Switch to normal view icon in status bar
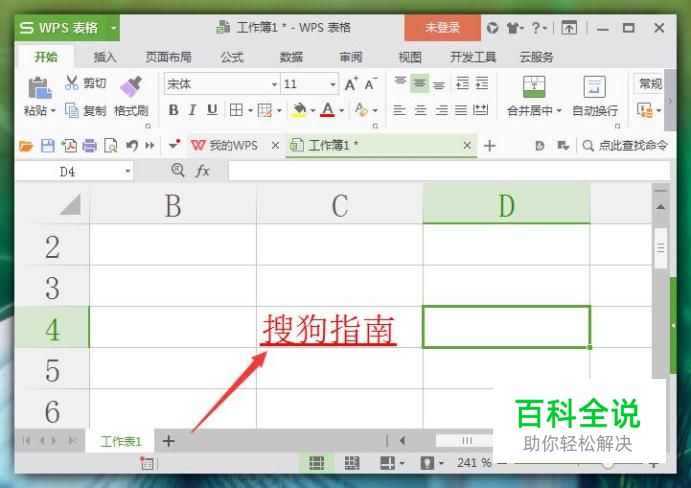The image size is (691, 488). (316, 463)
